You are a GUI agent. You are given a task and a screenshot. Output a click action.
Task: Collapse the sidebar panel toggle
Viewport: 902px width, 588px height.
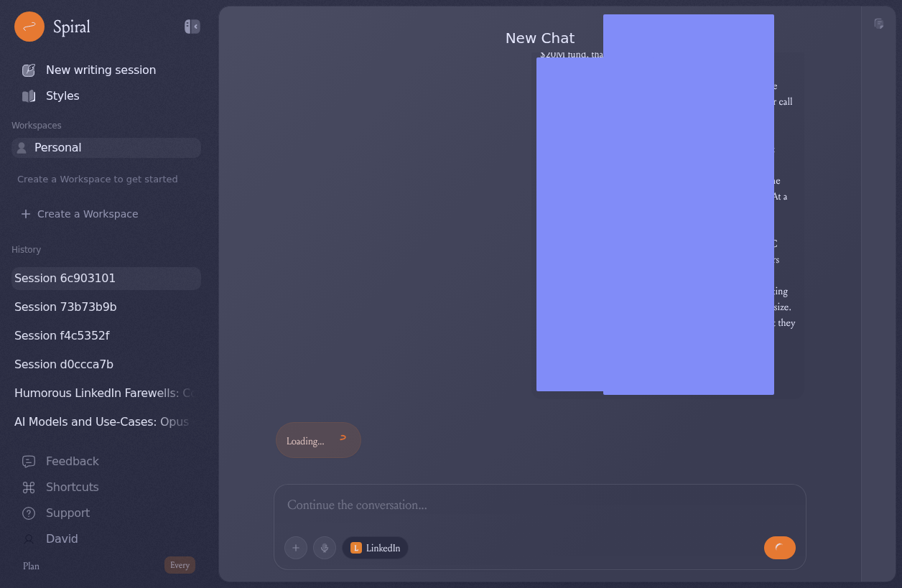pos(192,27)
